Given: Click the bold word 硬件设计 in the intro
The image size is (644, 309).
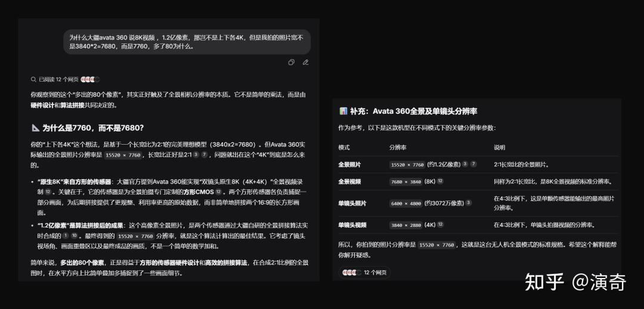Looking at the screenshot, I should coord(43,105).
